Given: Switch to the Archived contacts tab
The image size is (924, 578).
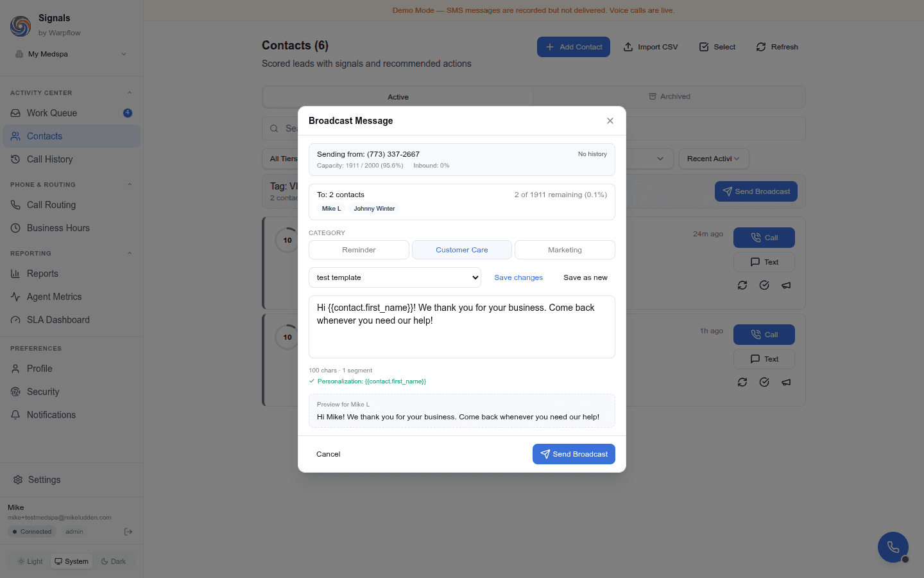Looking at the screenshot, I should click(x=669, y=96).
